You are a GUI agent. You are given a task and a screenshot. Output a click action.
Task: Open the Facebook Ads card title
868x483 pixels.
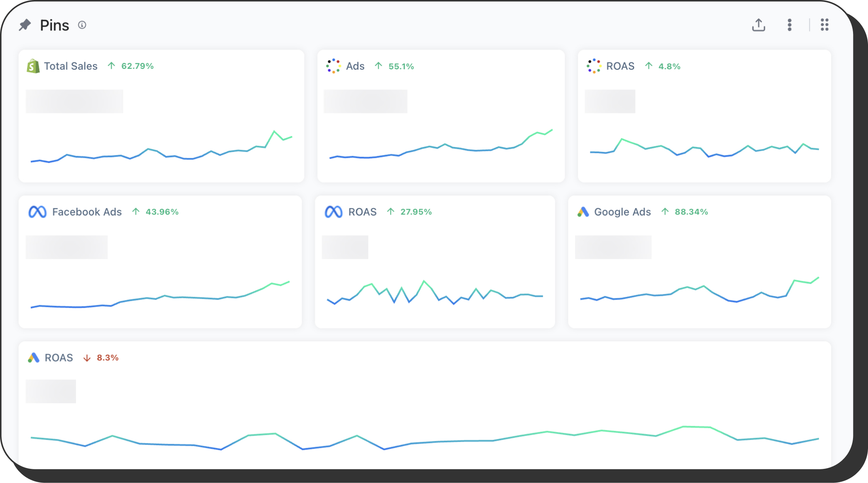[x=87, y=212]
